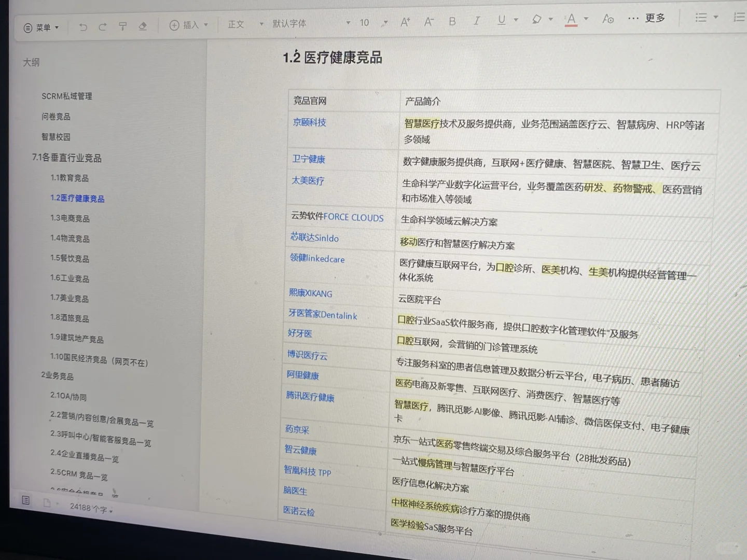Jump to 智慧校园 outline entry
This screenshot has height=560, width=747.
(x=56, y=137)
